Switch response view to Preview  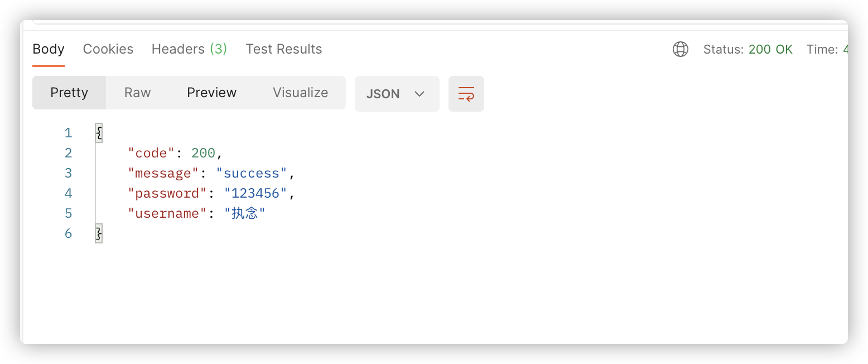click(x=211, y=93)
